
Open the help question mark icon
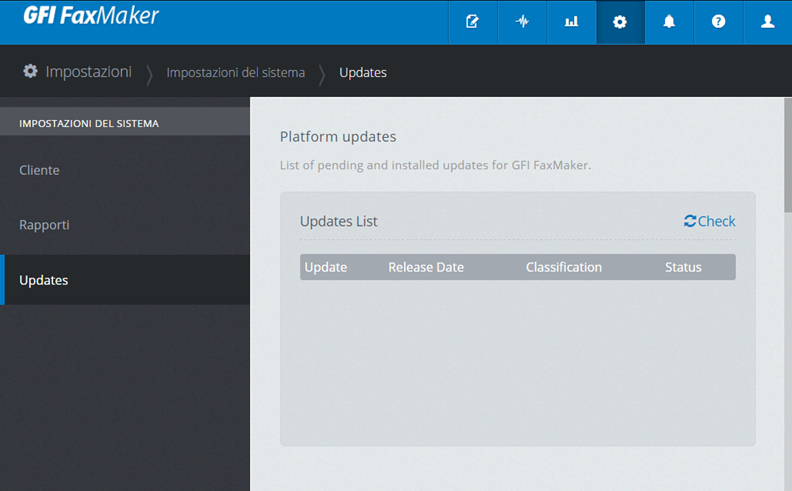coord(718,22)
